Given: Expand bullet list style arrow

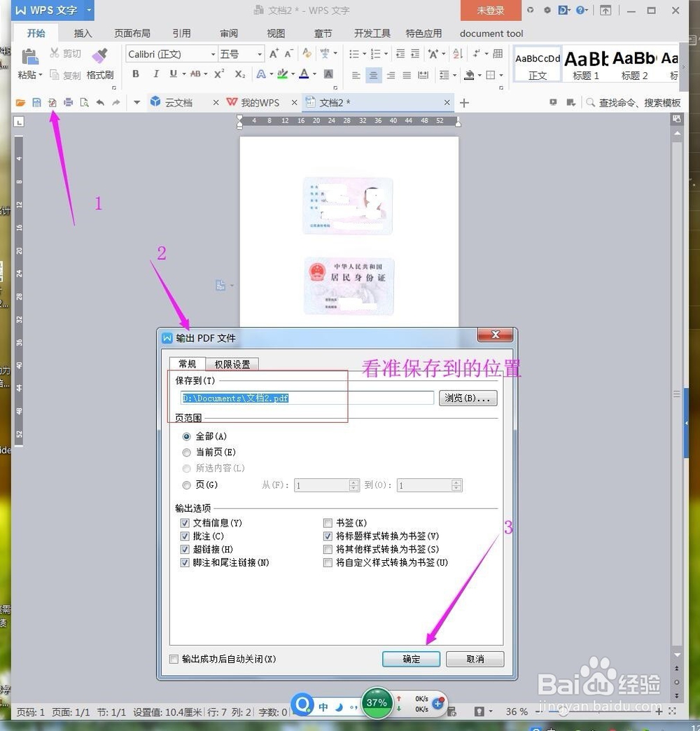Looking at the screenshot, I should (365, 54).
